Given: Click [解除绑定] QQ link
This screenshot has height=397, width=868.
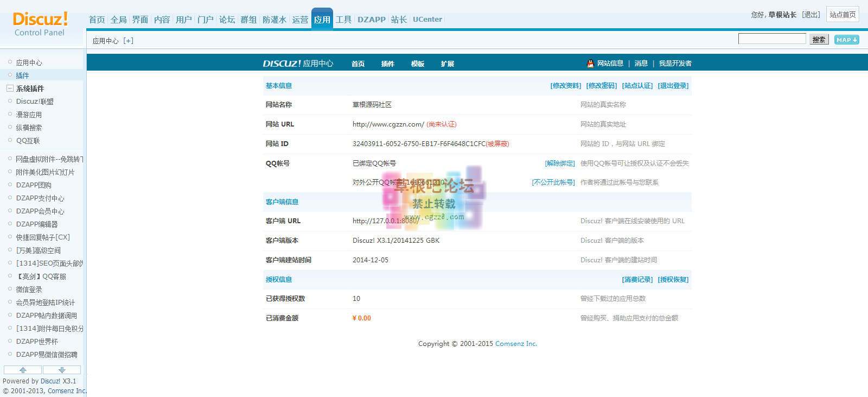Looking at the screenshot, I should pyautogui.click(x=560, y=163).
